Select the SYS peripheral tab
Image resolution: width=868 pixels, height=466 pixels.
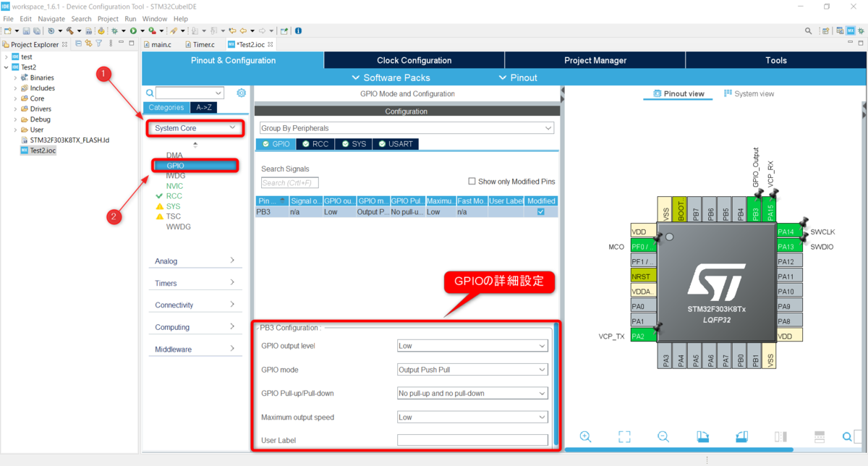354,144
